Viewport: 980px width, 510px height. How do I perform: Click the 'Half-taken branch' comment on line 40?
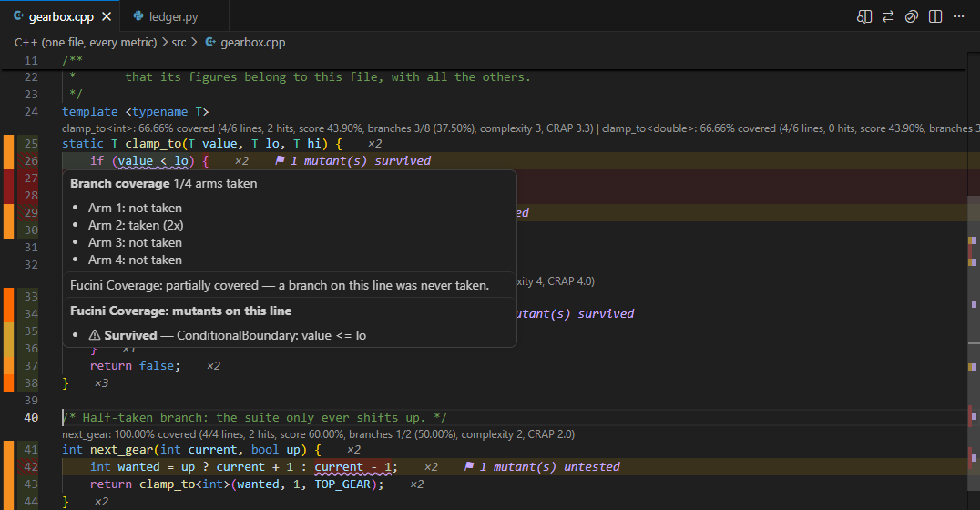(x=254, y=417)
